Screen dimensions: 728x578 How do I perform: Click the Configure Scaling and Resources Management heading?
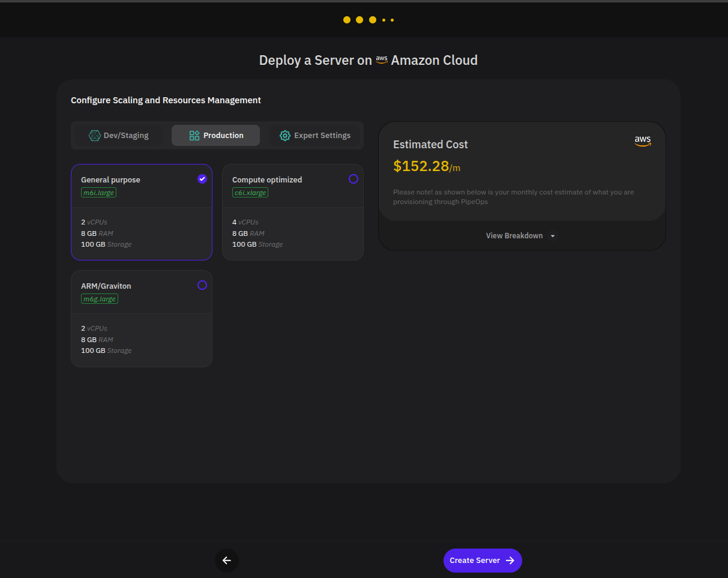pyautogui.click(x=166, y=100)
